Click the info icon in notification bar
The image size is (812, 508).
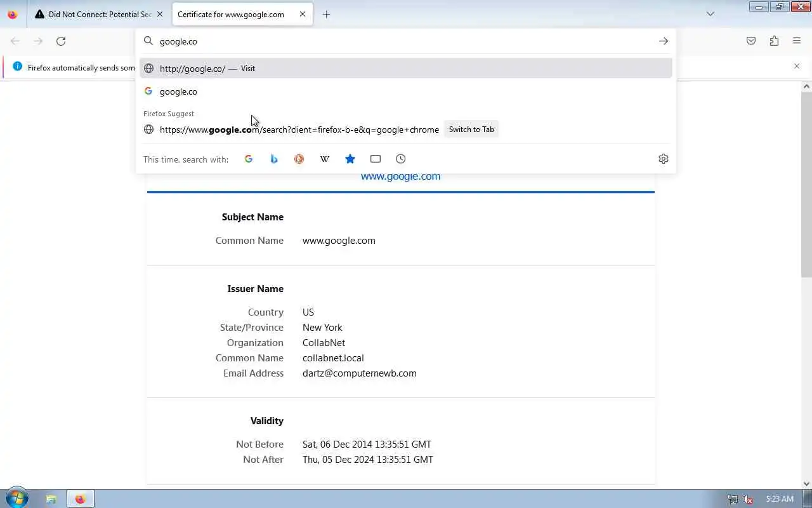click(x=17, y=67)
